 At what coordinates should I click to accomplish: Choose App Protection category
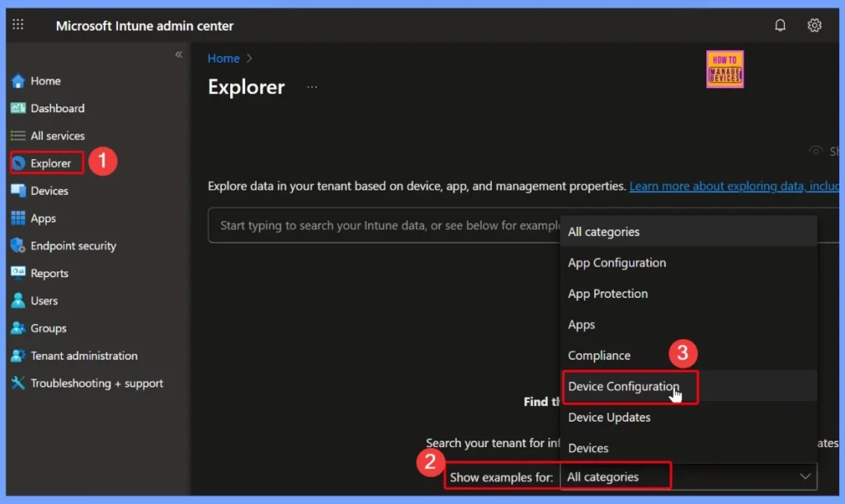688,294
